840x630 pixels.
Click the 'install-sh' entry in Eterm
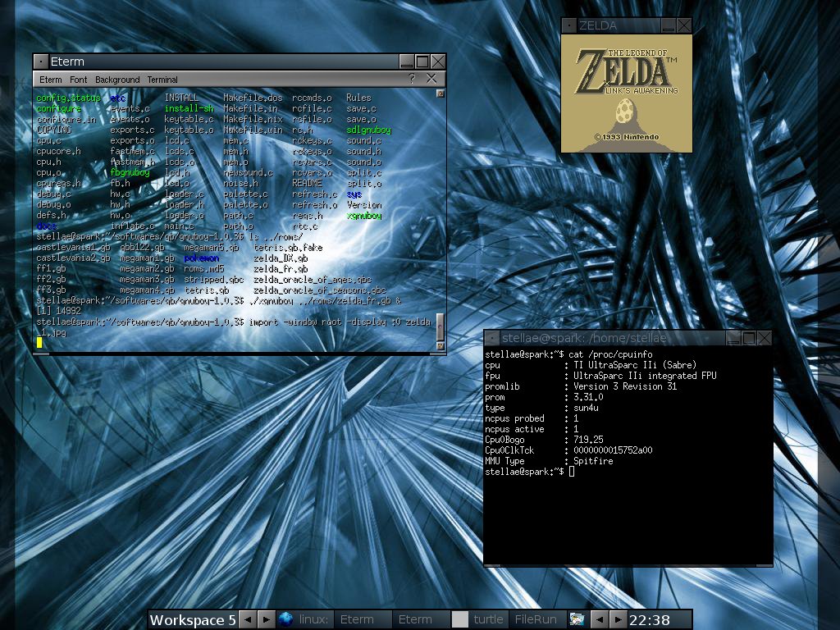189,108
